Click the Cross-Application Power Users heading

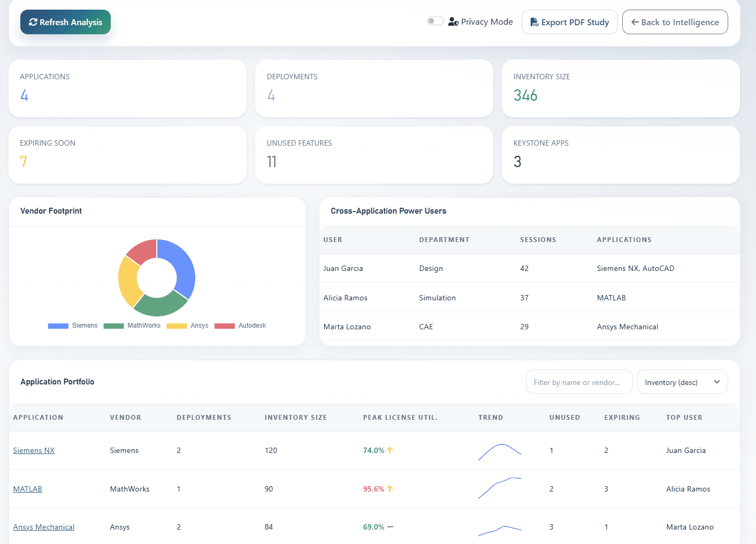388,211
